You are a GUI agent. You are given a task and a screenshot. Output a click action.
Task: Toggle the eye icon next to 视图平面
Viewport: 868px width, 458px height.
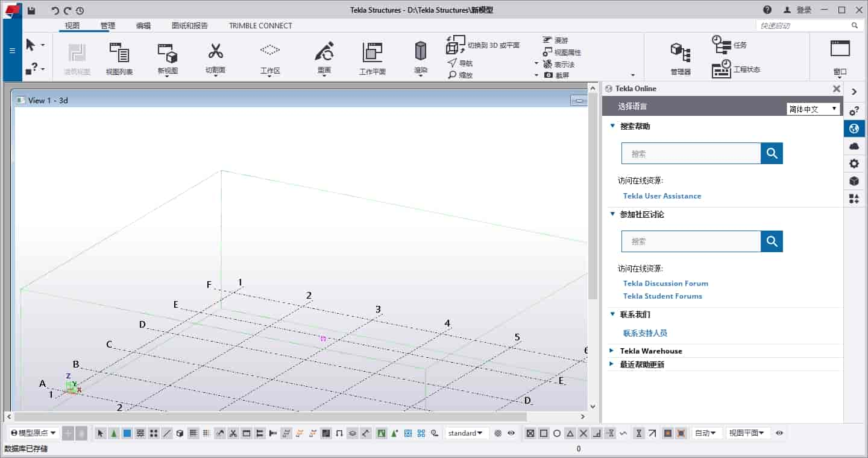779,433
